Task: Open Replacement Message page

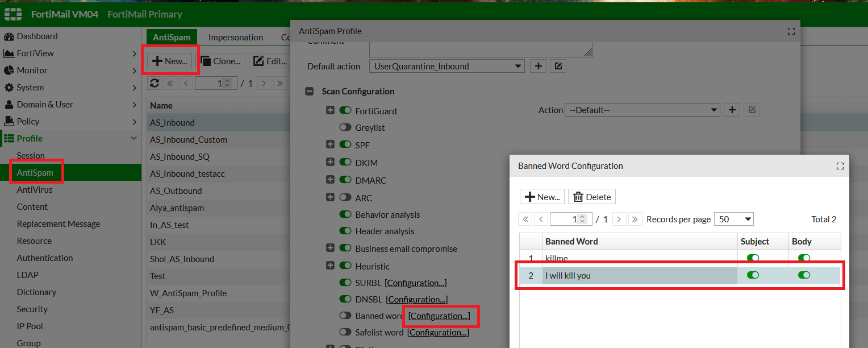Action: [59, 224]
